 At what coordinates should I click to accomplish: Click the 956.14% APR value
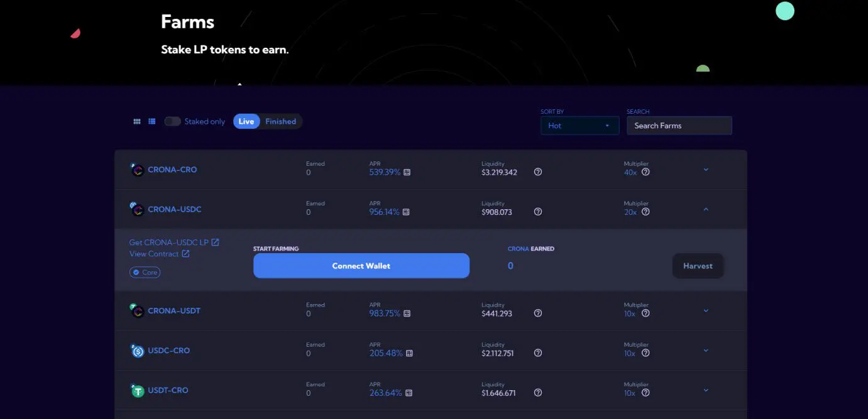click(384, 212)
